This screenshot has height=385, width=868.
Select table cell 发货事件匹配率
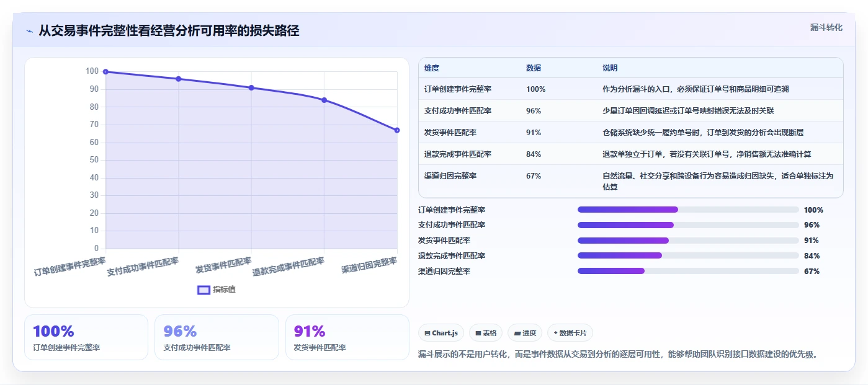coord(450,133)
